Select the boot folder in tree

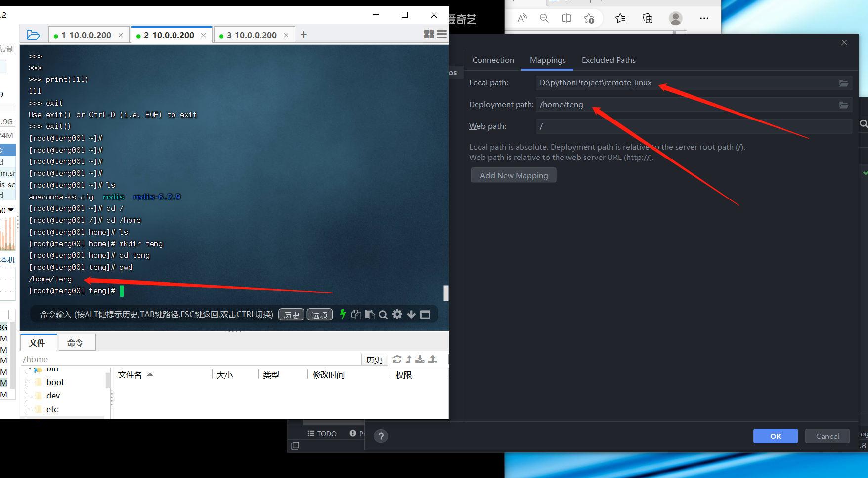click(x=55, y=382)
